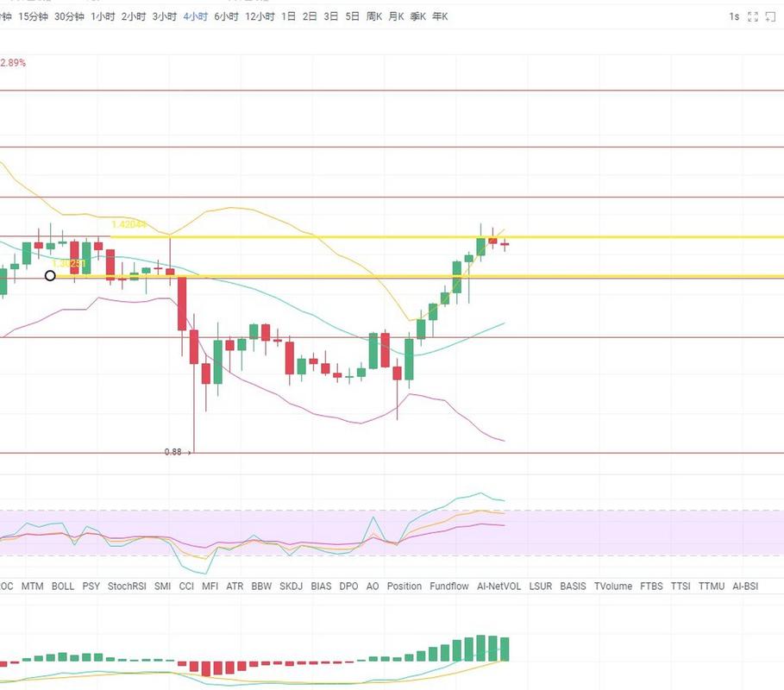Image resolution: width=784 pixels, height=690 pixels.
Task: Switch to the 30分钟 timeframe
Action: coord(69,16)
